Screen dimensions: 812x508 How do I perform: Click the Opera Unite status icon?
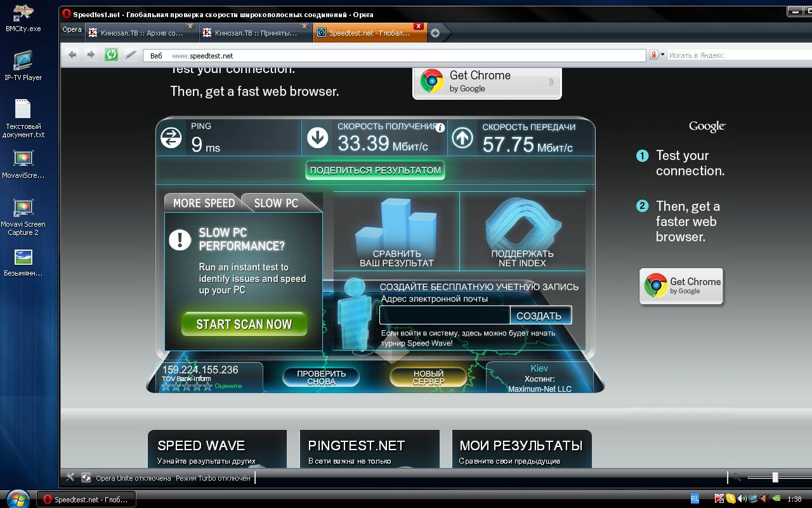click(86, 478)
